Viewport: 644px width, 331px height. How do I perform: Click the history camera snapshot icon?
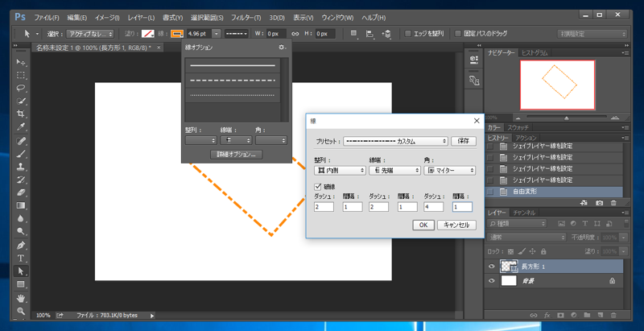coord(599,202)
